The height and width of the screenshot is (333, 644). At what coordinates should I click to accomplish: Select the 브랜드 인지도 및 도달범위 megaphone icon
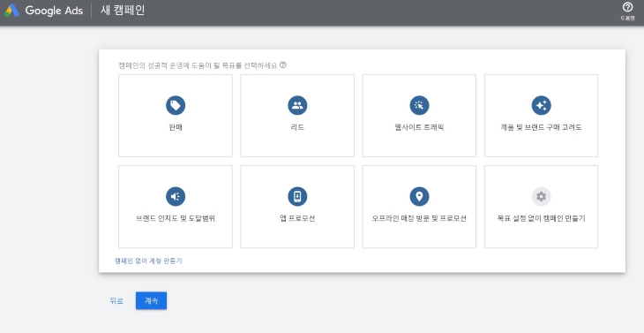(176, 196)
